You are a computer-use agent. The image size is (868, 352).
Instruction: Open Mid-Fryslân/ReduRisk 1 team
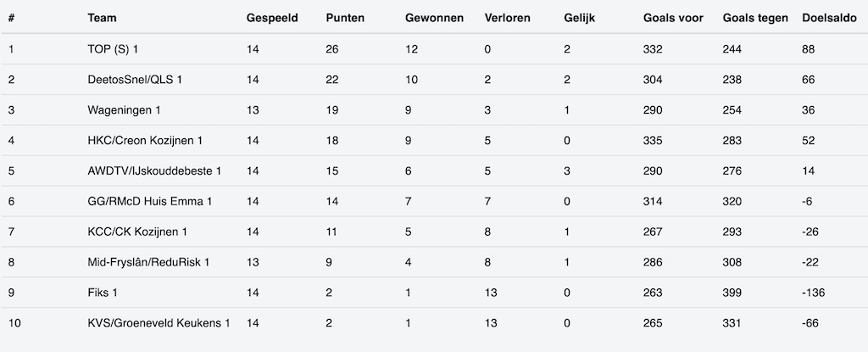(148, 263)
